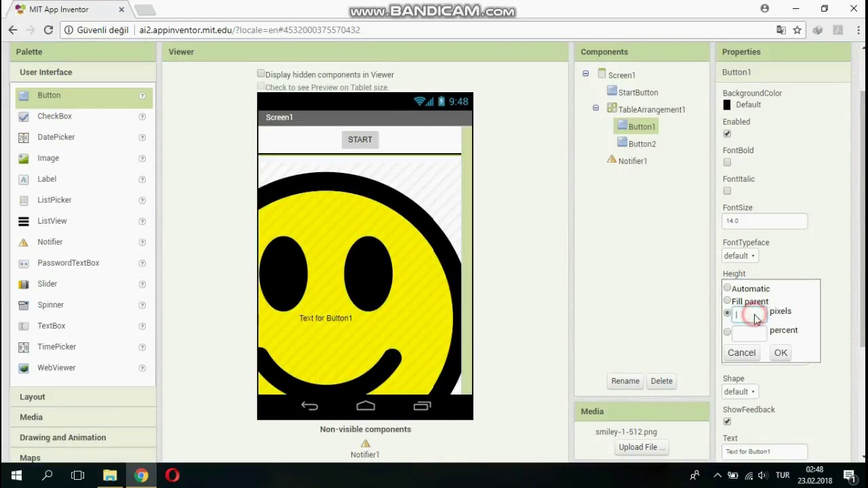This screenshot has height=488, width=868.
Task: Open Opera from the taskbar
Action: [x=172, y=475]
